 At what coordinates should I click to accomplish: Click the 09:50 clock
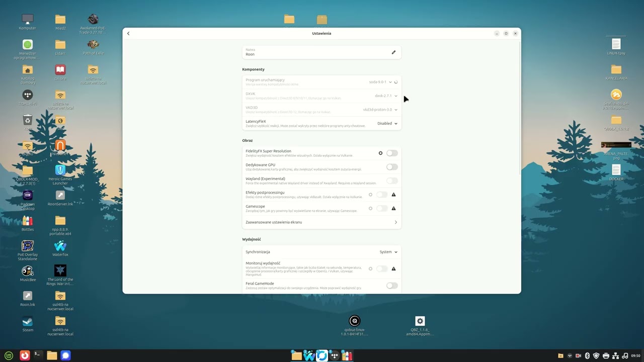pos(636,355)
